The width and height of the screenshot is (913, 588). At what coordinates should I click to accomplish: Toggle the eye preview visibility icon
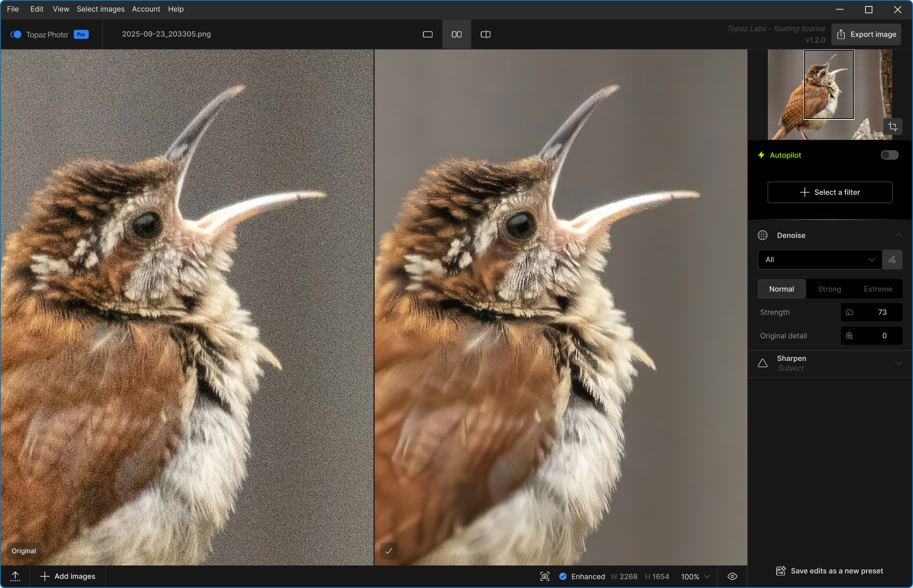click(732, 576)
